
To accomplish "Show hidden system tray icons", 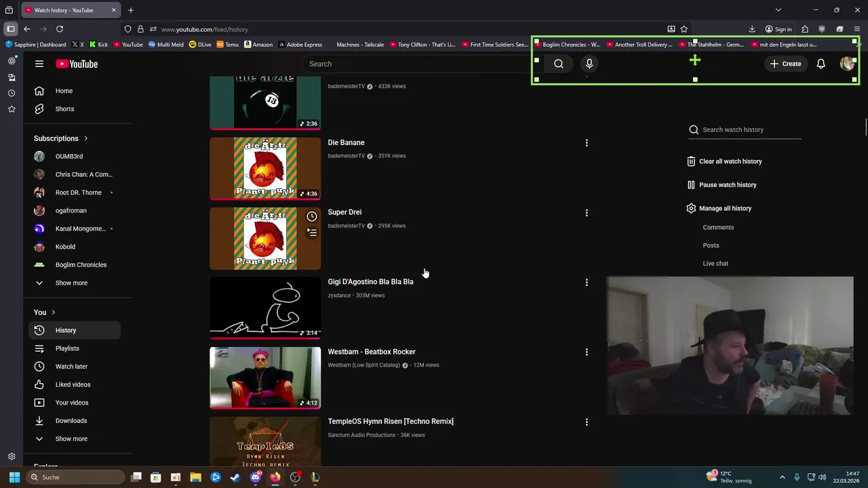I will point(782,477).
